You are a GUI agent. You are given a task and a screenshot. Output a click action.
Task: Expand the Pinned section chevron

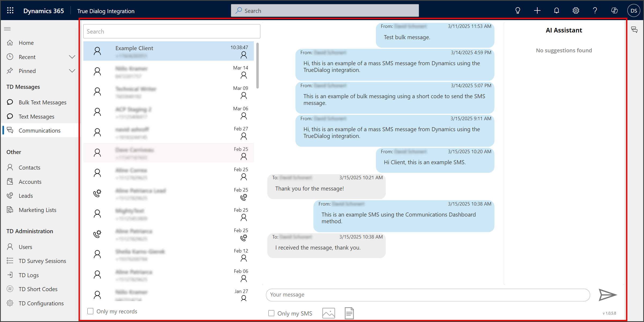(x=72, y=71)
